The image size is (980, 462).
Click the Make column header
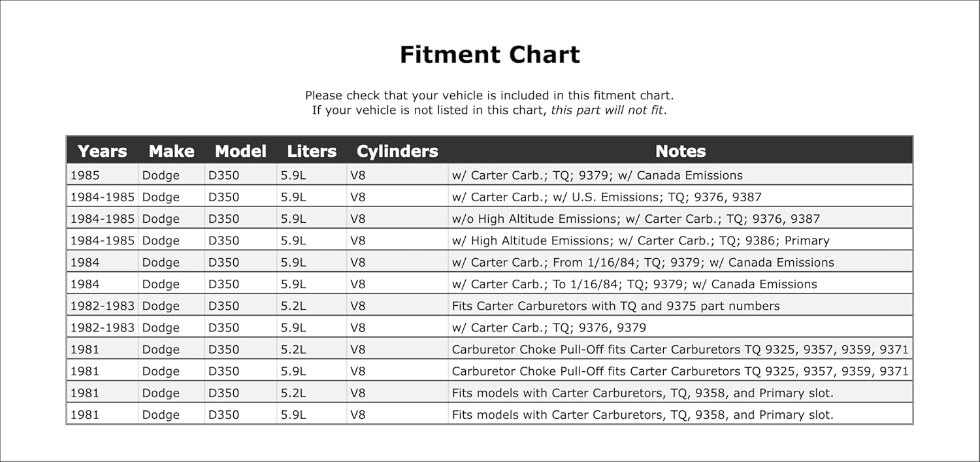[x=171, y=151]
